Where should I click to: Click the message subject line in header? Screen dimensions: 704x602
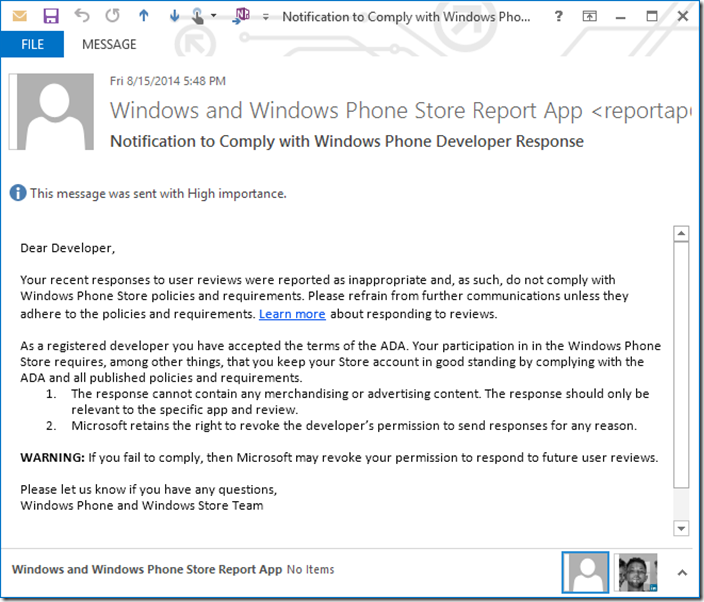[347, 141]
